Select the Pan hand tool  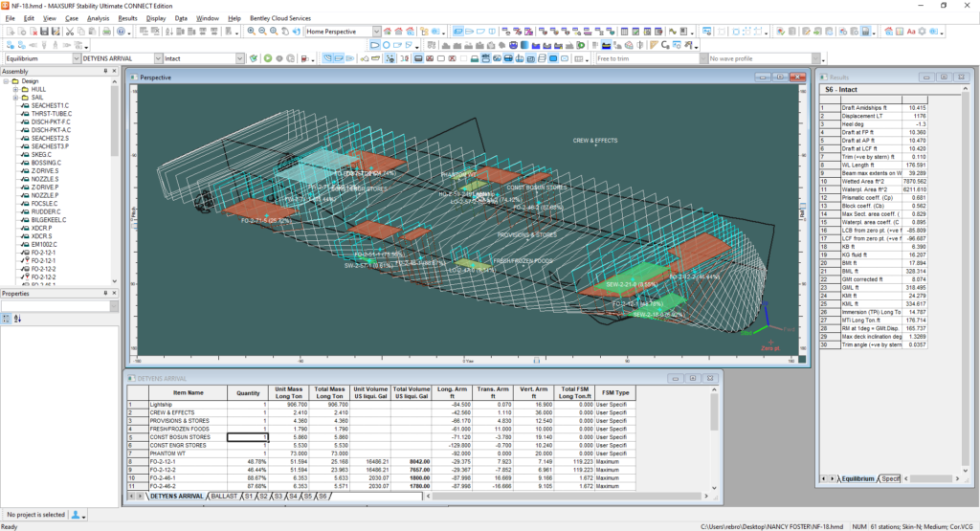point(285,32)
